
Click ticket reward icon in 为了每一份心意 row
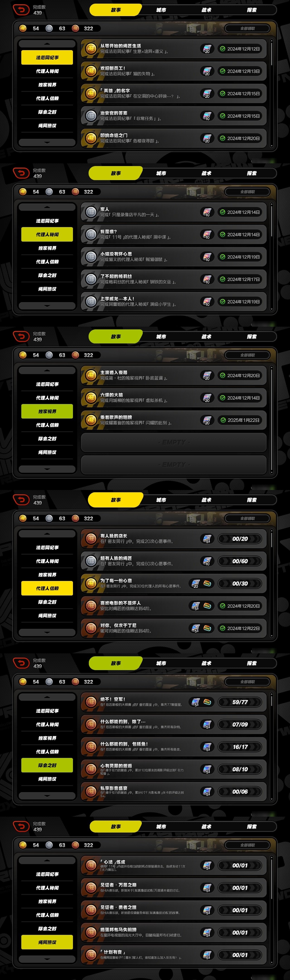208,583
